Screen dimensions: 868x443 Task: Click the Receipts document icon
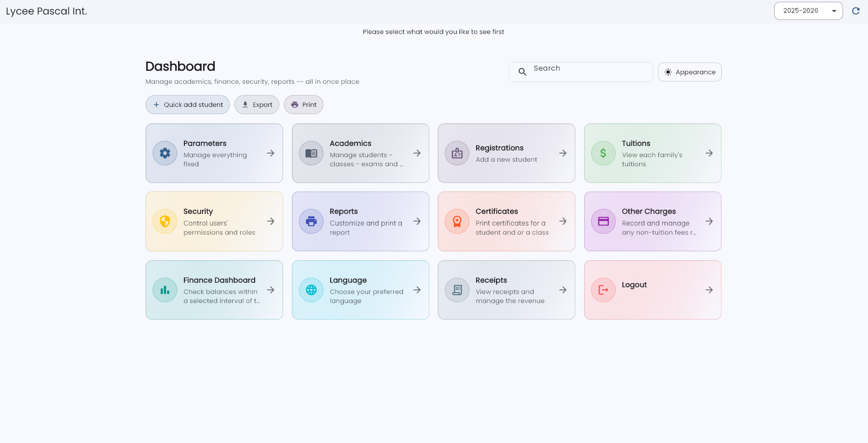[x=457, y=290]
